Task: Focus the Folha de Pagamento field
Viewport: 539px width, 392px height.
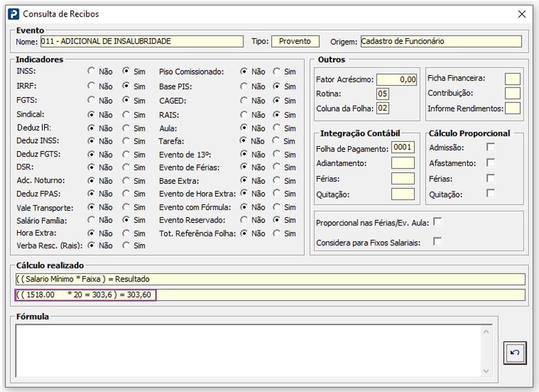Action: click(x=403, y=148)
